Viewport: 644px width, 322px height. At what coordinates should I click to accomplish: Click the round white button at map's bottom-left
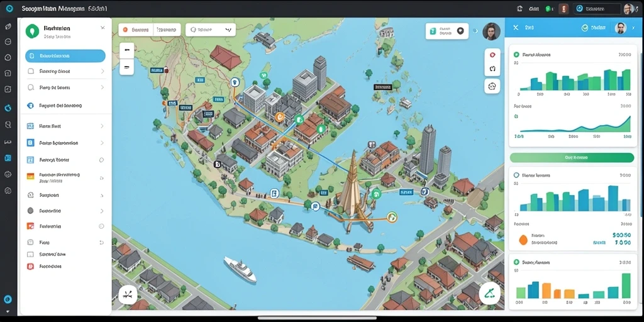127,294
